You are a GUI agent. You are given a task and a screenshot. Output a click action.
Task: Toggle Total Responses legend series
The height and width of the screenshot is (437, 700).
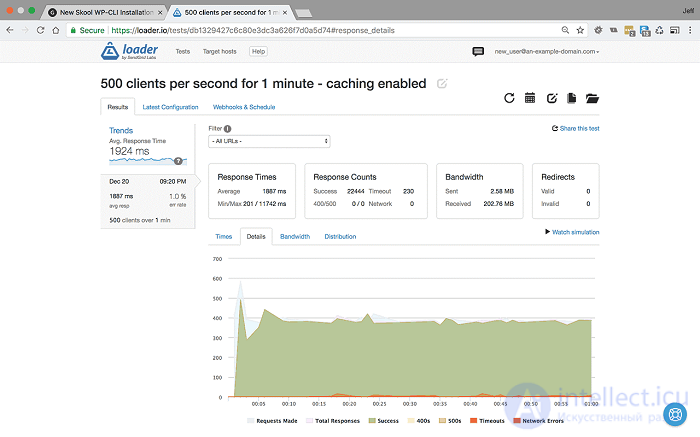(333, 420)
